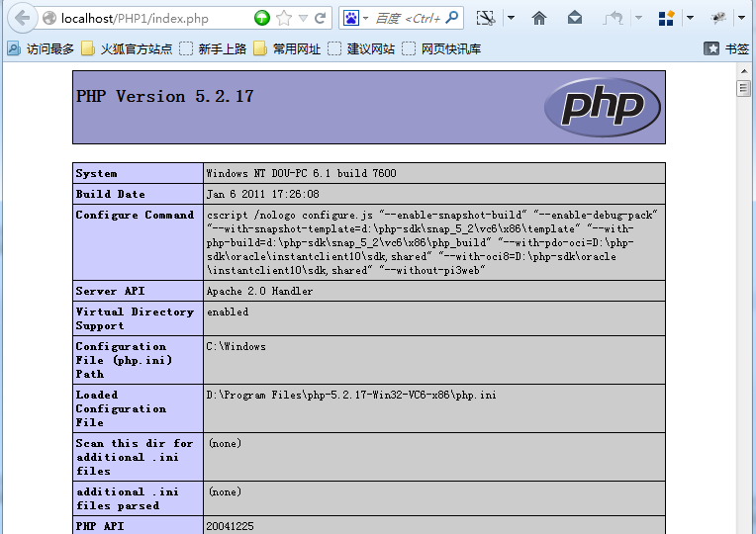756x534 pixels.
Task: Click the colorful blocks app icon
Action: tap(666, 19)
